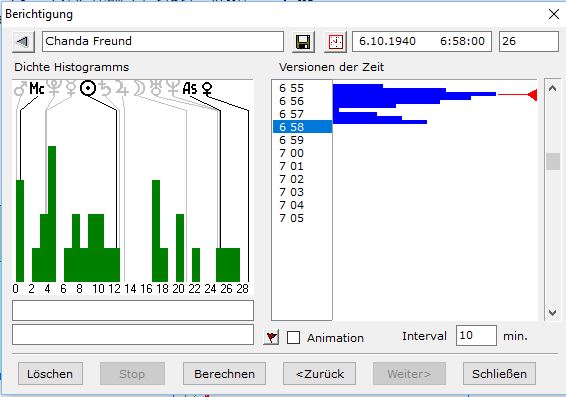Image resolution: width=566 pixels, height=397 pixels.
Task: Select the grey Pluto symbol after Mc
Action: (x=54, y=88)
